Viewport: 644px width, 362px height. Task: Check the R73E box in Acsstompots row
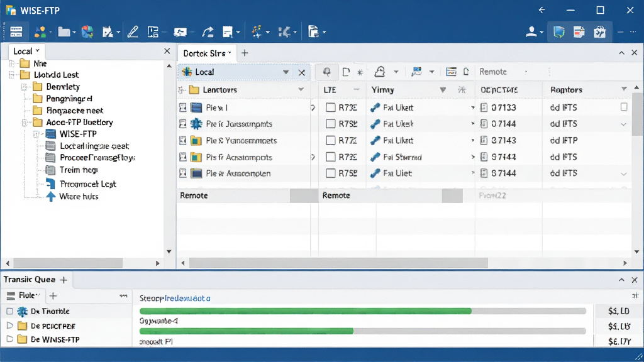pos(331,156)
